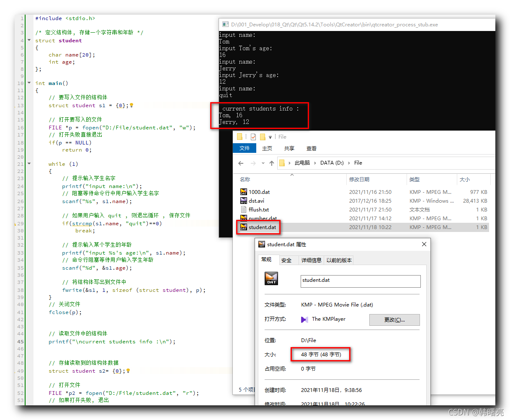Click the 28,413 KB size cell
510x420 pixels.
475,201
